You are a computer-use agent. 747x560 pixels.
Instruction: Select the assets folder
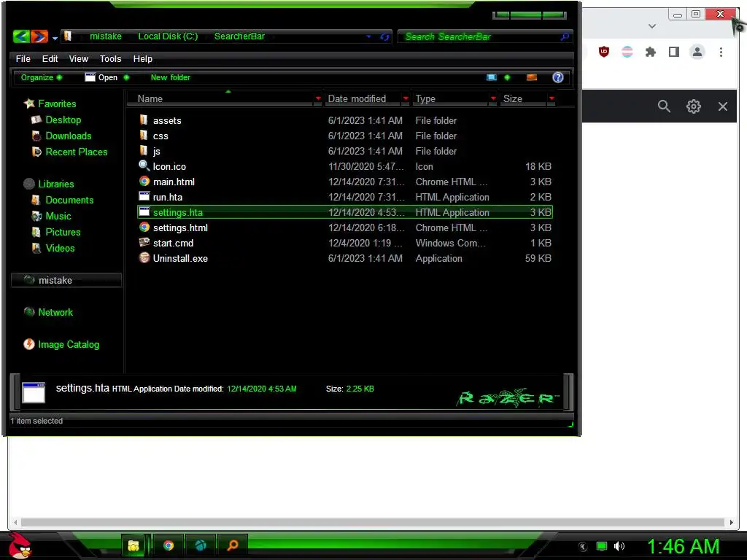pyautogui.click(x=345, y=120)
